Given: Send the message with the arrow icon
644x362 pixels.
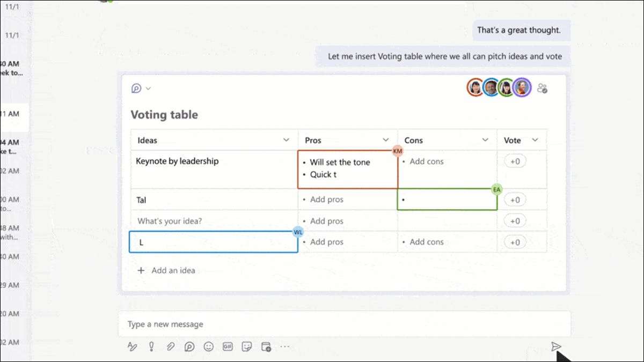Looking at the screenshot, I should click(556, 346).
